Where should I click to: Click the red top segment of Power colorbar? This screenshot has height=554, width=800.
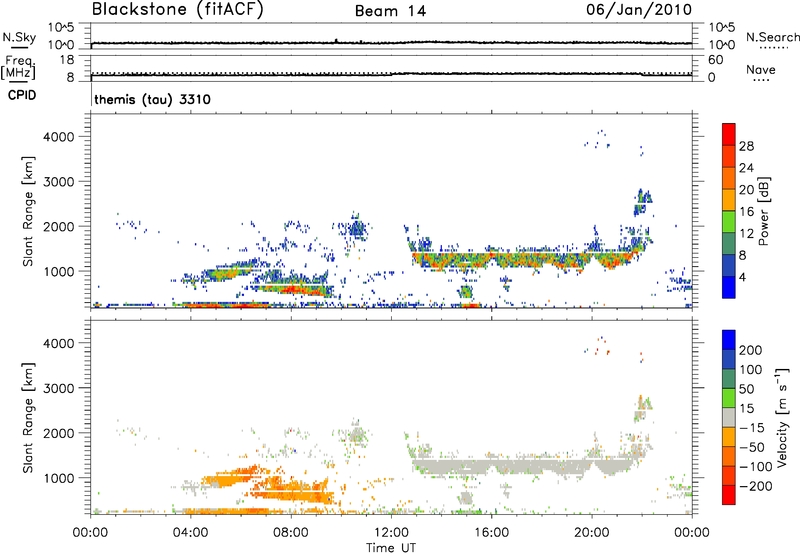[x=729, y=134]
